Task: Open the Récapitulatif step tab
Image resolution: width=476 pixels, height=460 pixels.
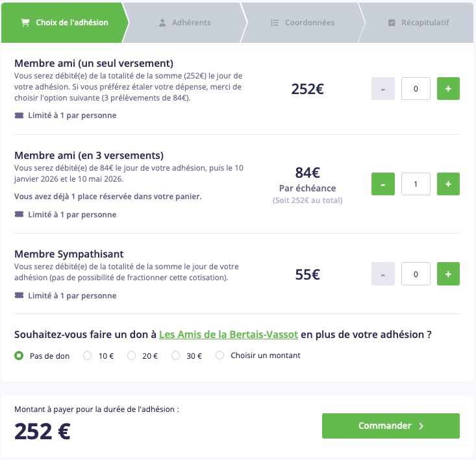Action: (425, 23)
